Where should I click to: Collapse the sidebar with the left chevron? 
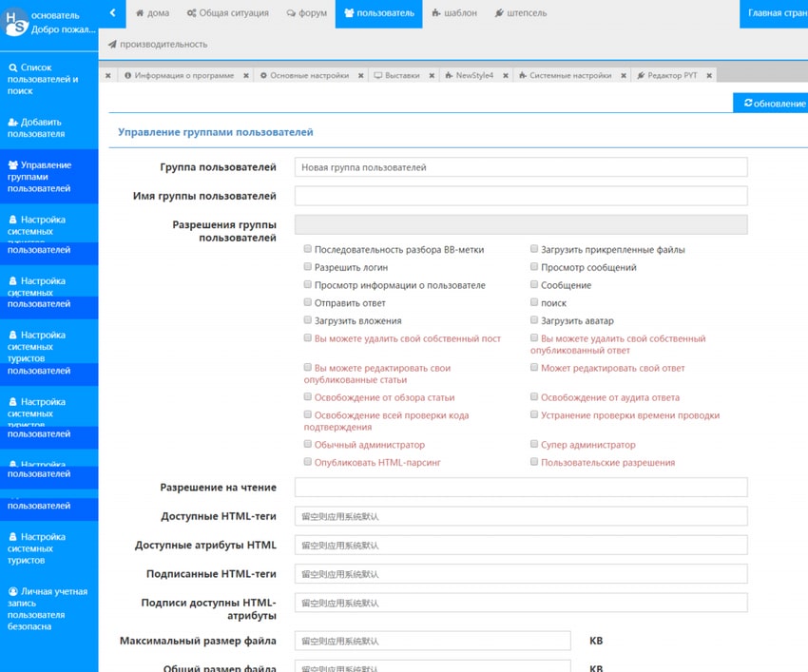click(112, 13)
